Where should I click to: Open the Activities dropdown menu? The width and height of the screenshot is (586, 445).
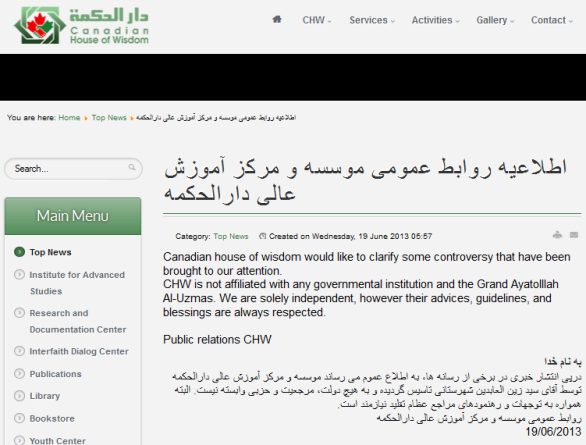coord(435,20)
